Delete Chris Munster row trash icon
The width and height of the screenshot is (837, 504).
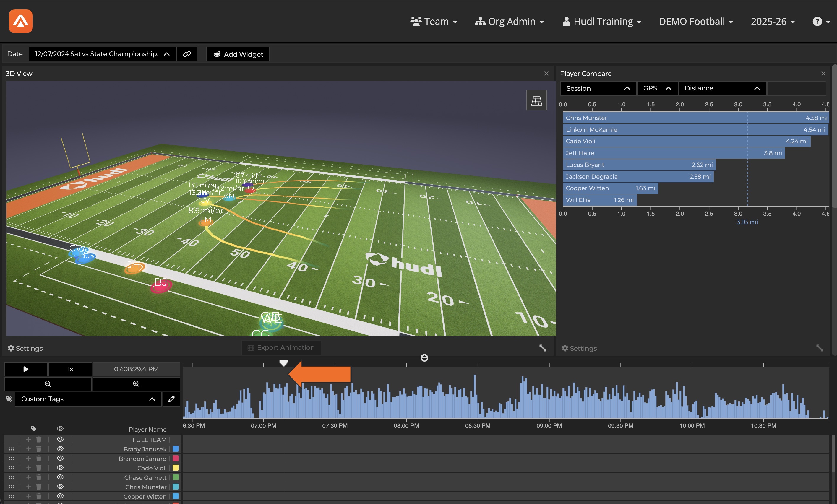coord(39,487)
